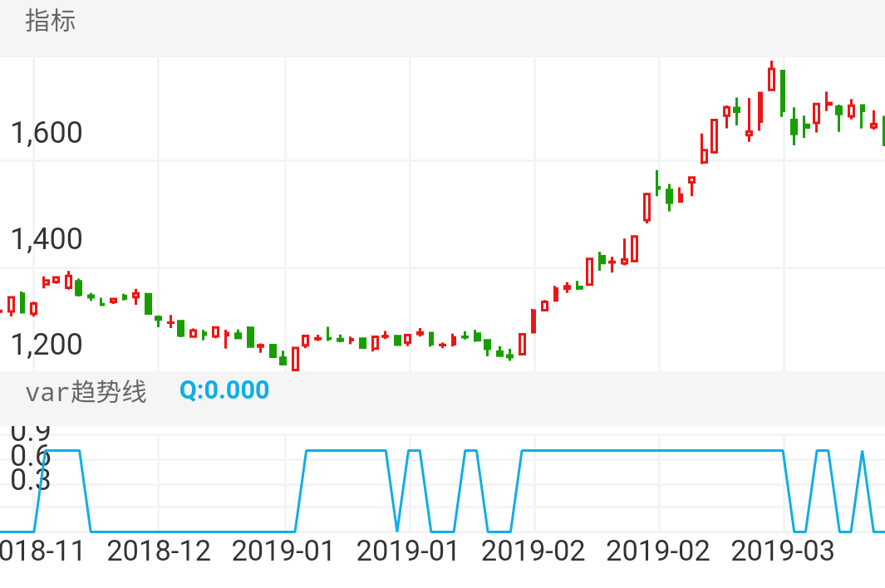Select the rightmost 2019-02 date label
The image size is (885, 588).
pyautogui.click(x=658, y=551)
